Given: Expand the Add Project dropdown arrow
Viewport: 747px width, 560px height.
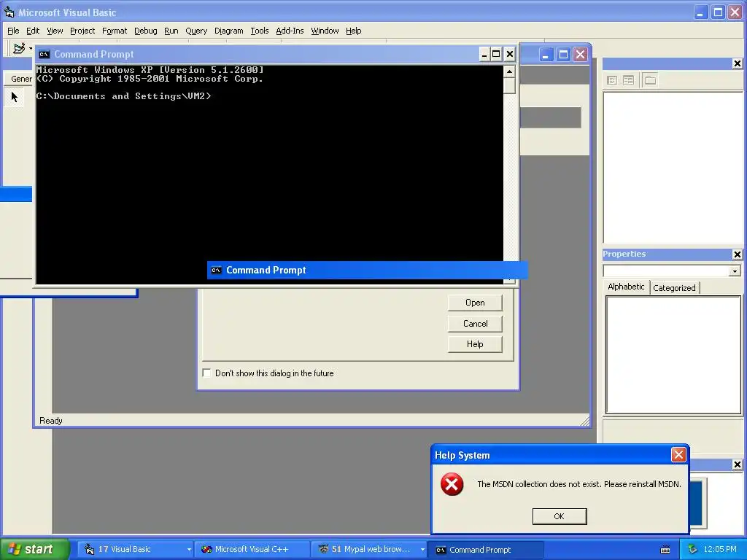Looking at the screenshot, I should (x=31, y=48).
